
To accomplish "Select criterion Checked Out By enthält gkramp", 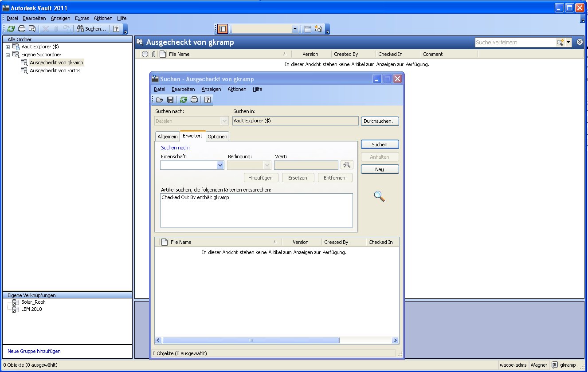I will (x=196, y=197).
